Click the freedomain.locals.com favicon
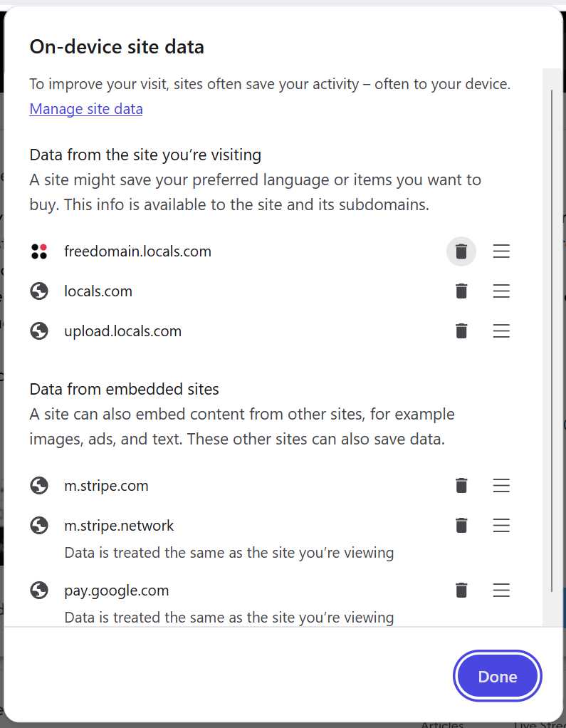Image resolution: width=566 pixels, height=728 pixels. 39,251
